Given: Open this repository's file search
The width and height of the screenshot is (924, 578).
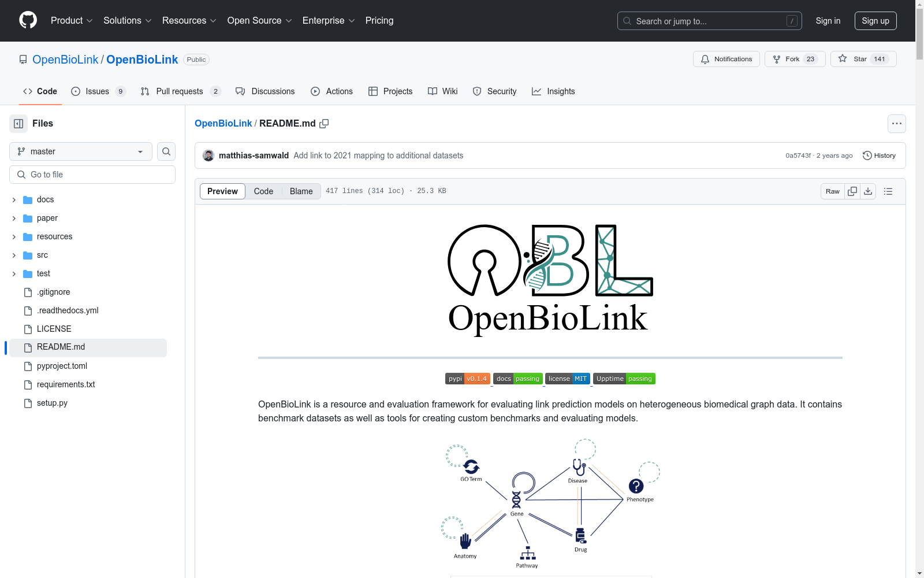Looking at the screenshot, I should [166, 151].
